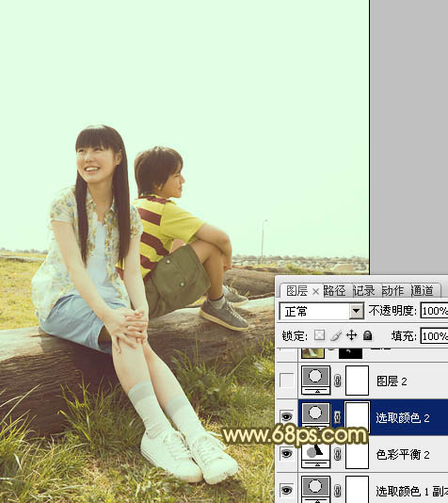Hide the 色彩平衡 2 layer
Screen dimensions: 448x503
[287, 454]
